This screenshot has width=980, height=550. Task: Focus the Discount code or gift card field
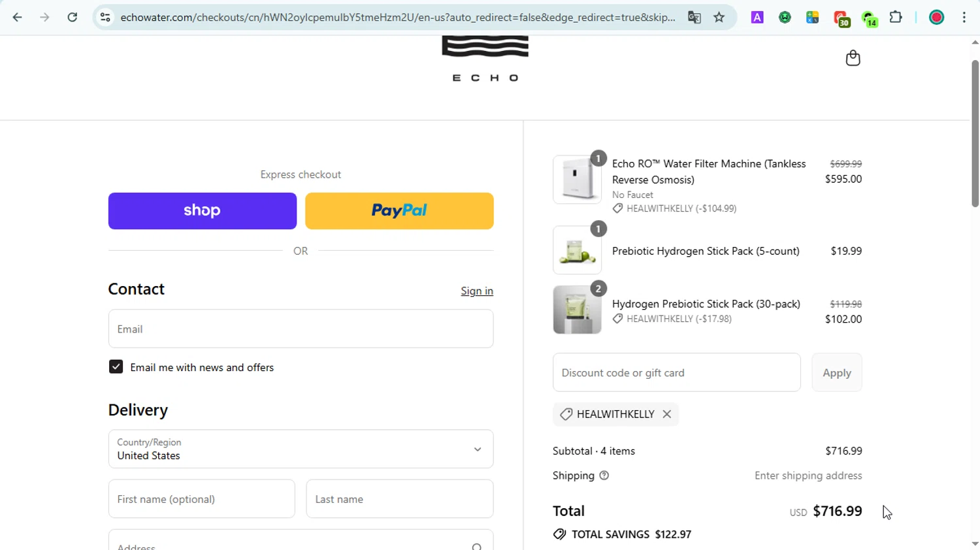pos(676,373)
